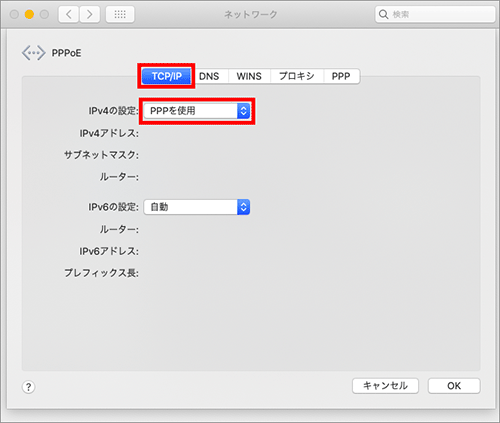
Task: Select the TCP/IP tab
Action: point(166,76)
